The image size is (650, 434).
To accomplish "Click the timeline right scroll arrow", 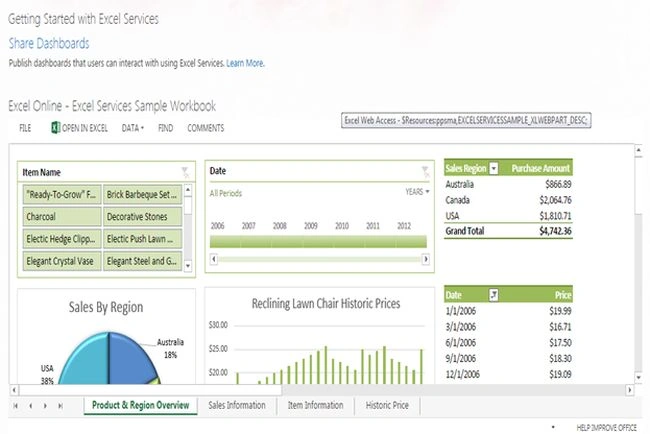I will coord(425,259).
